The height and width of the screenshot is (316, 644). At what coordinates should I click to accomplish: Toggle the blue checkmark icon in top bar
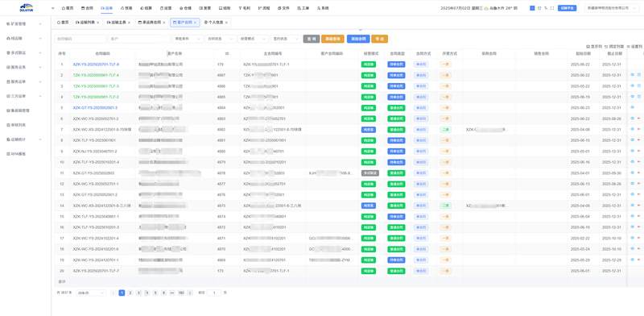coord(532,8)
